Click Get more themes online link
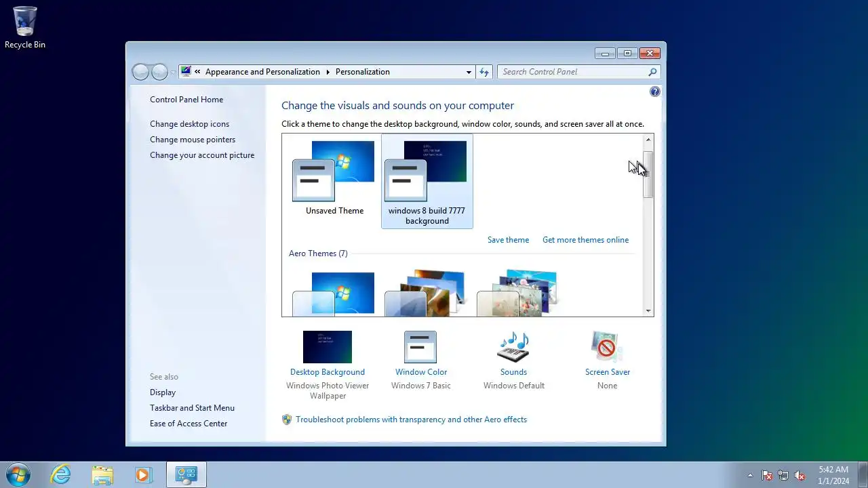The image size is (868, 488). pyautogui.click(x=585, y=240)
